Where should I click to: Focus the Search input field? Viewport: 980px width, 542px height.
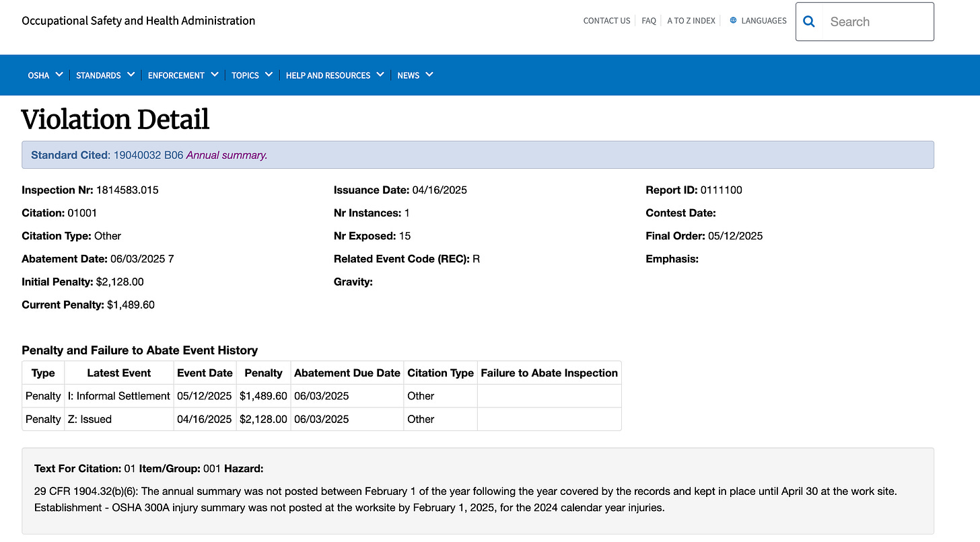[x=876, y=22]
